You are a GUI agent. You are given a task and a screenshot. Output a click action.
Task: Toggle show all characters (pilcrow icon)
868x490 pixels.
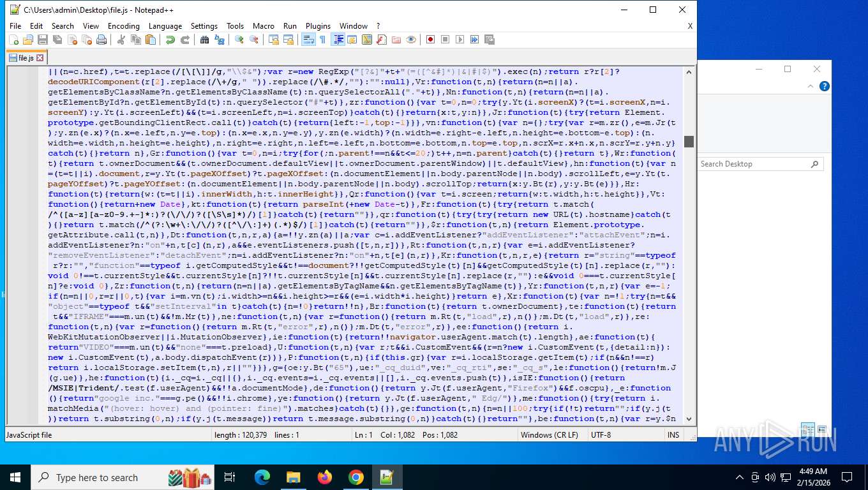click(x=322, y=40)
